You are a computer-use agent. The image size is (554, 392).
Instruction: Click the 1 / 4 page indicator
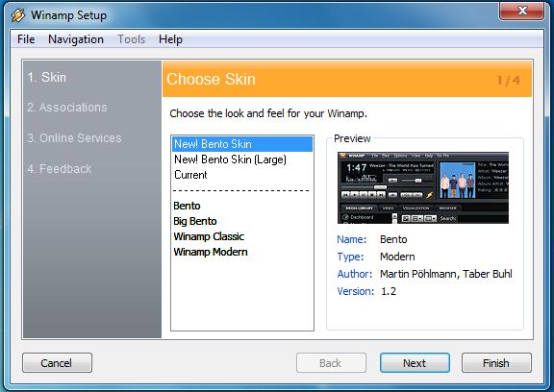click(509, 81)
